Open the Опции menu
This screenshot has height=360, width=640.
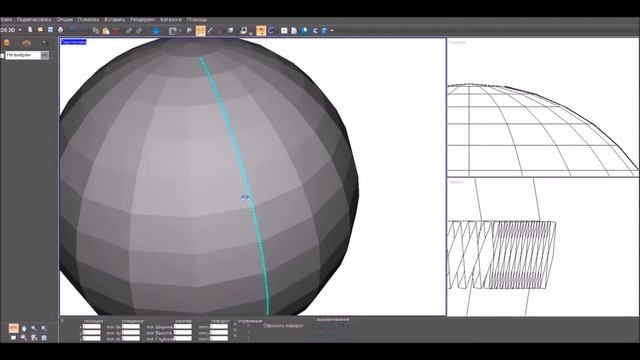pyautogui.click(x=64, y=20)
